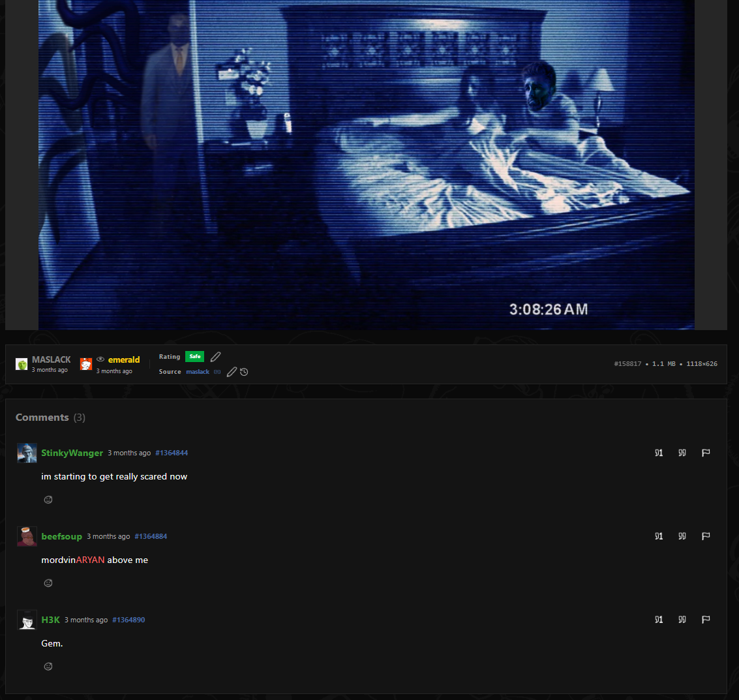
Task: Open the comment permalink #1364884
Action: 151,536
